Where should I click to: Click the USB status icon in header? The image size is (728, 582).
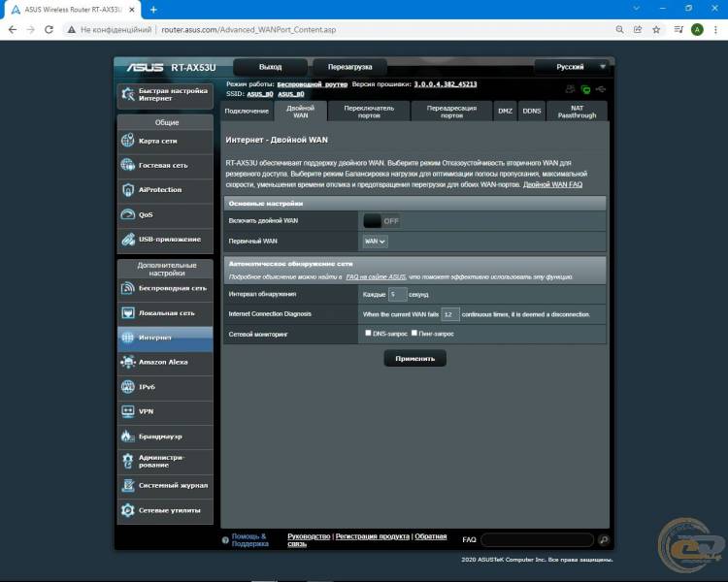coord(601,88)
